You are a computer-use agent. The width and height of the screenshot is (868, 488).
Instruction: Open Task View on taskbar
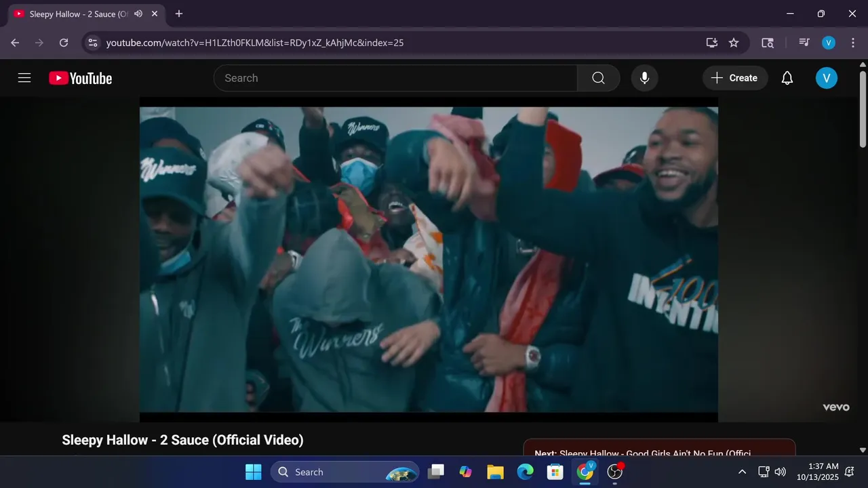click(x=436, y=472)
